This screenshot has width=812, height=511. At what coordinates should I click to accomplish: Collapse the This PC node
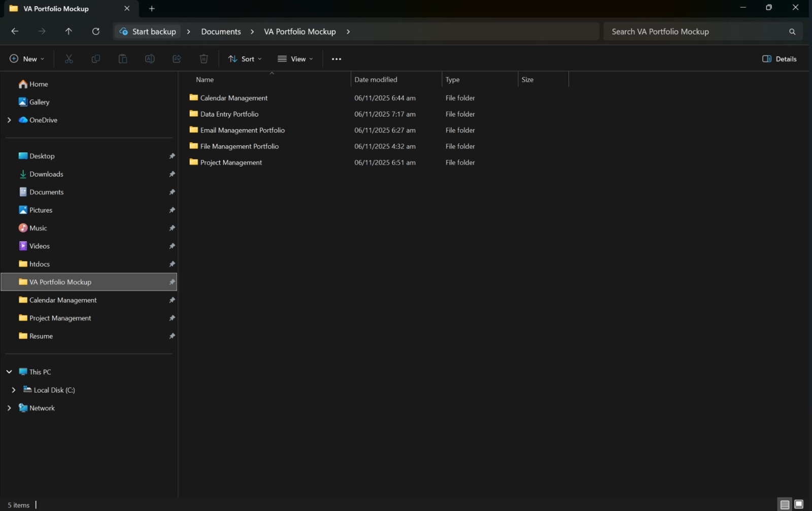tap(9, 372)
